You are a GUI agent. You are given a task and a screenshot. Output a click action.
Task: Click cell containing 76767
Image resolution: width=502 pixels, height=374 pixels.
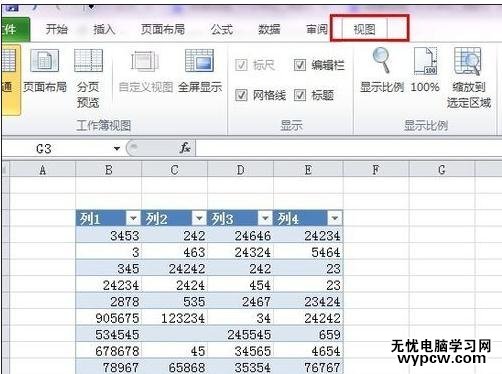pyautogui.click(x=308, y=367)
